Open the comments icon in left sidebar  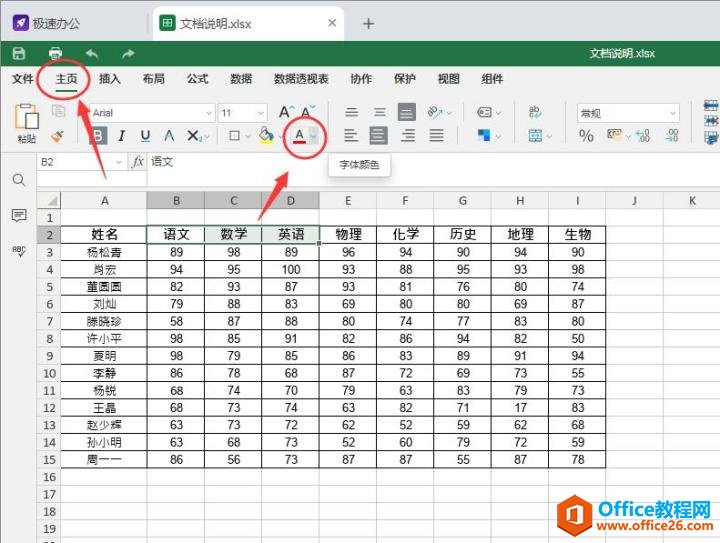tap(19, 215)
